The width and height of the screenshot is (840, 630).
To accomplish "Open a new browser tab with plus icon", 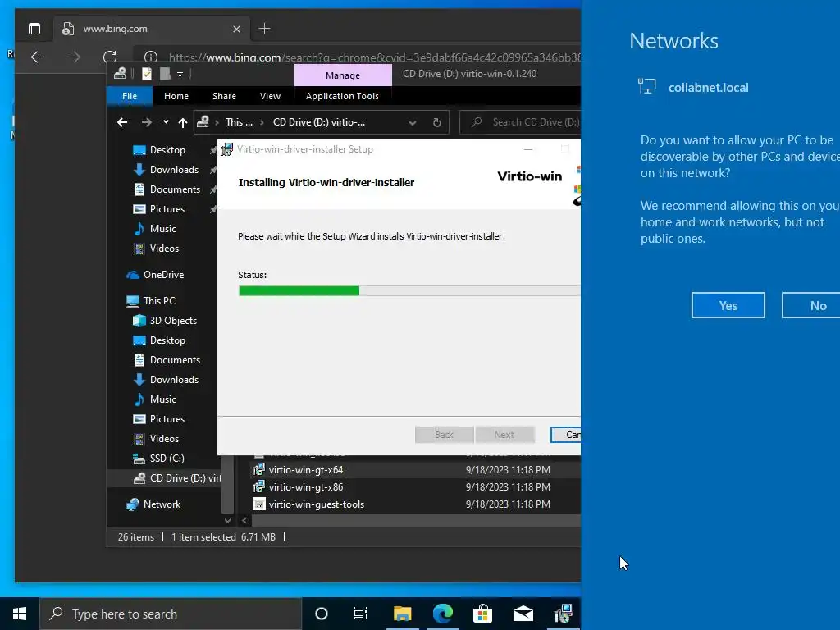I will (265, 29).
